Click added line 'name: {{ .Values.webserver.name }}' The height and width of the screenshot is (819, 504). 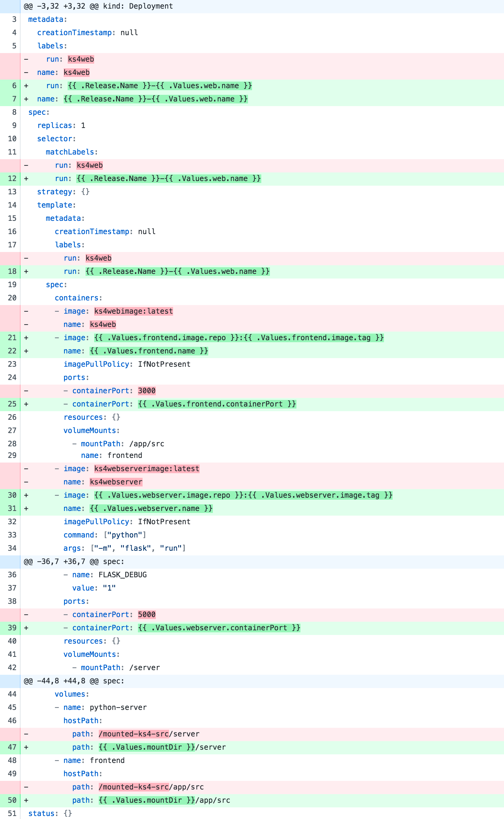(x=262, y=509)
